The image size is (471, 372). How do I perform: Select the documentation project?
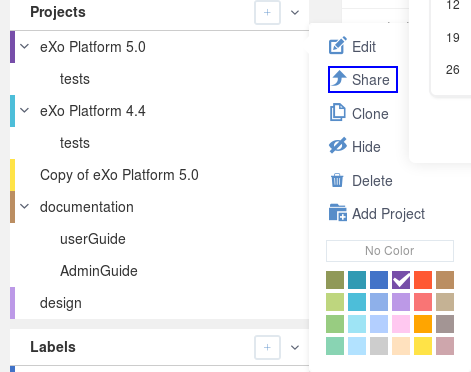[87, 207]
